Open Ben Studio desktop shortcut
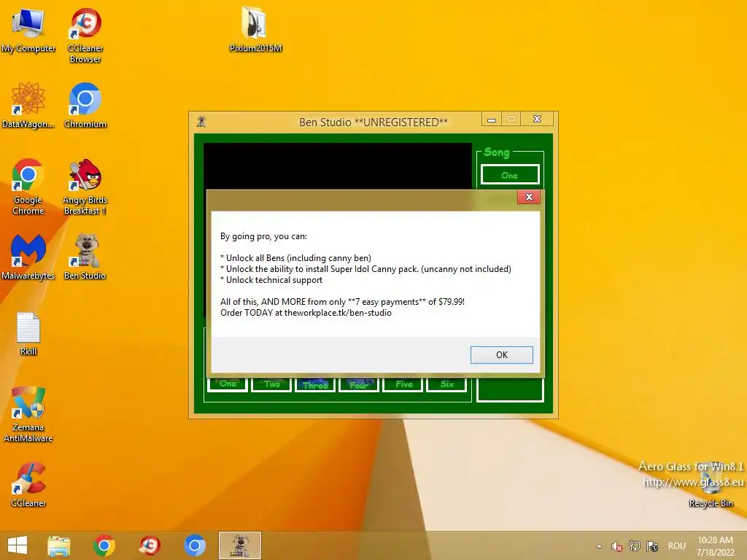 [x=85, y=257]
